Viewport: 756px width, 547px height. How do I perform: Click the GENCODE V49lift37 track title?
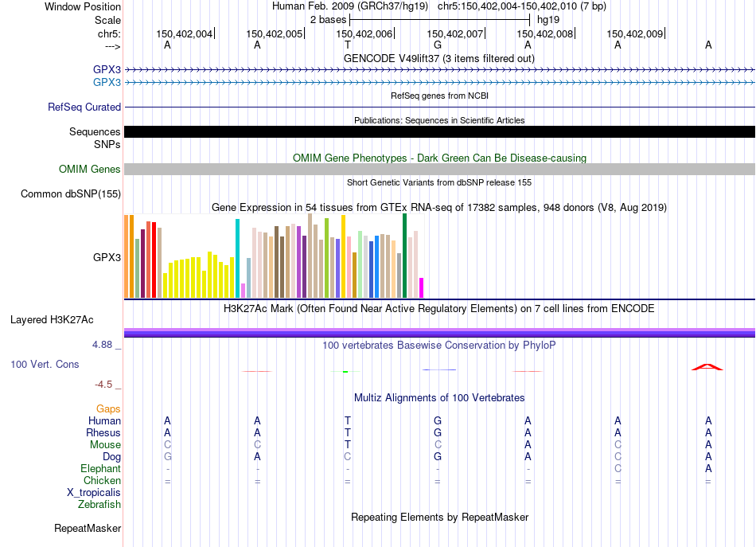click(x=439, y=58)
